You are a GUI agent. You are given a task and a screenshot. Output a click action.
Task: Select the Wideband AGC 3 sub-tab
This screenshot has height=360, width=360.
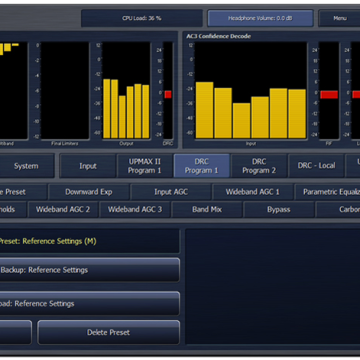click(x=135, y=210)
